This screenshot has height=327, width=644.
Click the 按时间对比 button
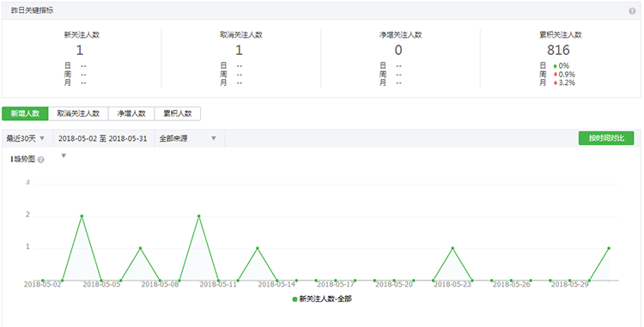pos(606,138)
